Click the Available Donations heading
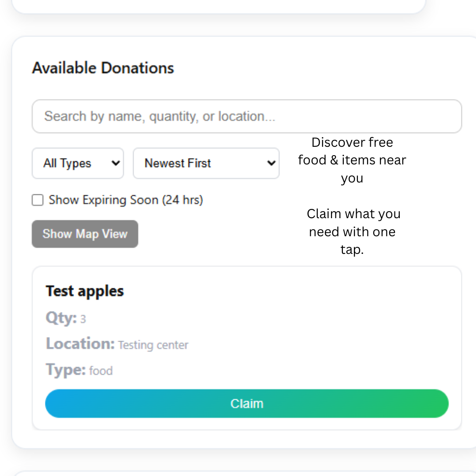 tap(103, 67)
